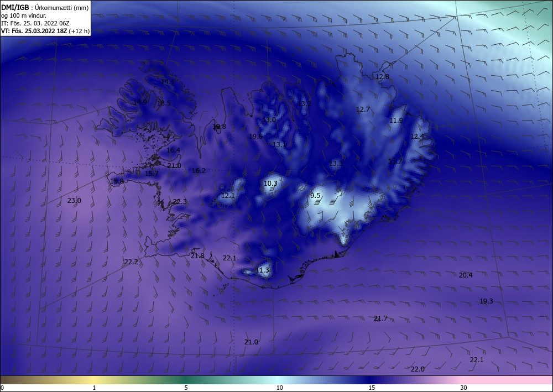This screenshot has width=553, height=392.
Task: Click the 21.7 map value
Action: click(380, 318)
